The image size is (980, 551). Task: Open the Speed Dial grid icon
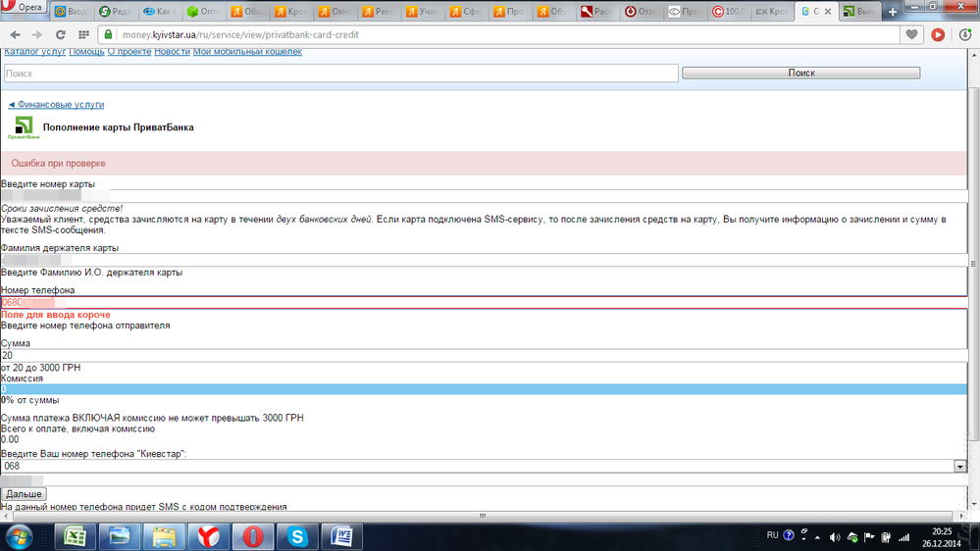click(x=83, y=35)
